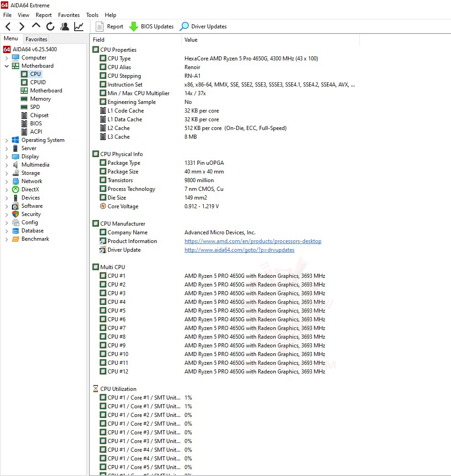Expand the Network tree node
This screenshot has height=476, width=451.
click(7, 182)
